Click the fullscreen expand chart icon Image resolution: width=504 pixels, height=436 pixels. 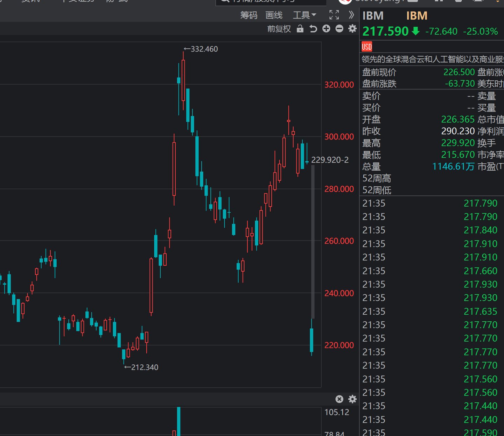pos(334,15)
